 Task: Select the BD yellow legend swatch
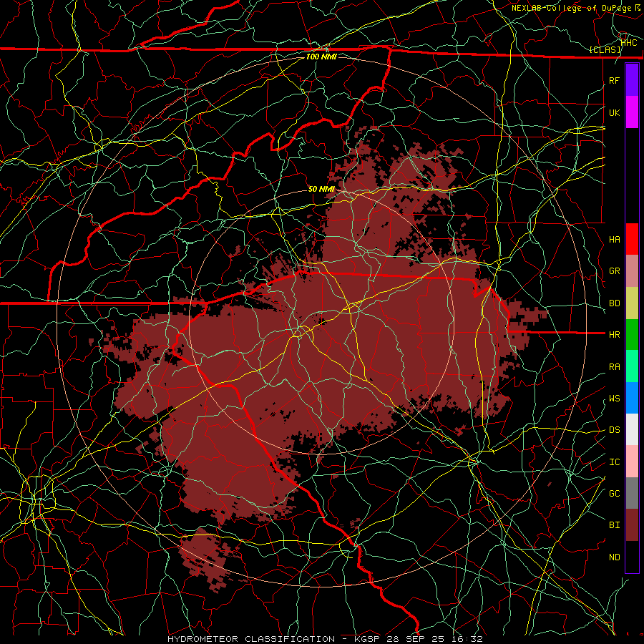pyautogui.click(x=632, y=303)
